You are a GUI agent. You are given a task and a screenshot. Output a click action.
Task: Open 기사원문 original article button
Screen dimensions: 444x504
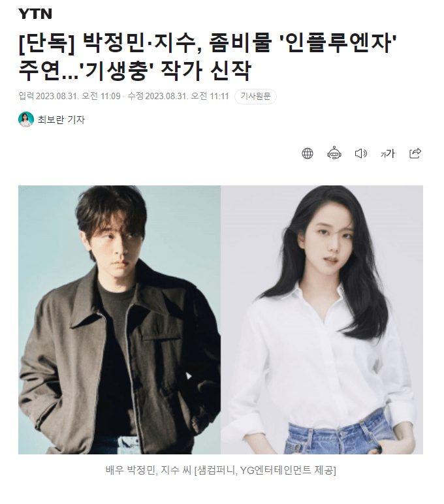pyautogui.click(x=255, y=97)
